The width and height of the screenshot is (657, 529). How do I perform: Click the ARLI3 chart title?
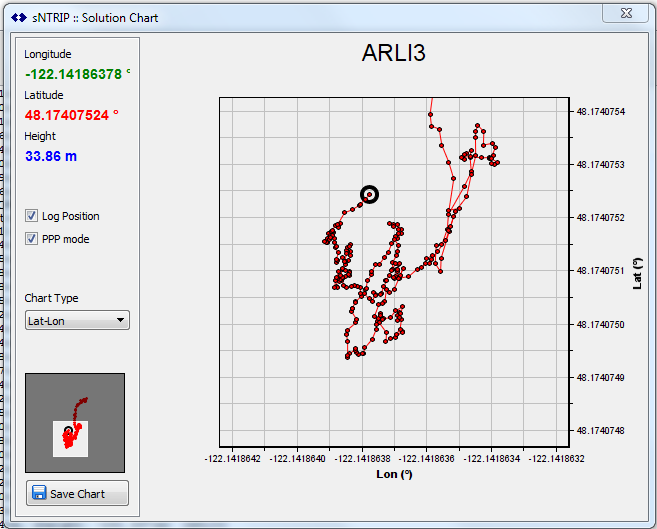393,54
